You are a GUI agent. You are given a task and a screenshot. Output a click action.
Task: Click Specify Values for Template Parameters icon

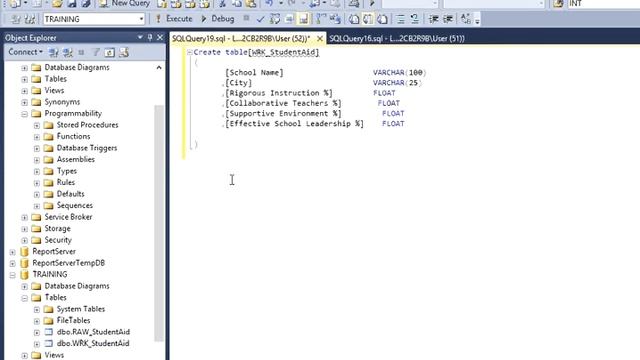[465, 19]
